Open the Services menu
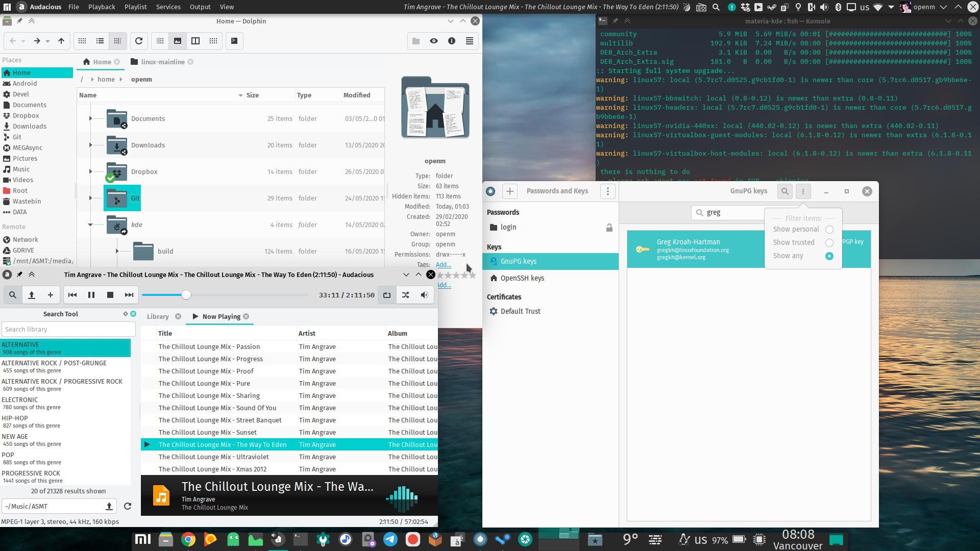The width and height of the screenshot is (980, 551). coord(168,7)
